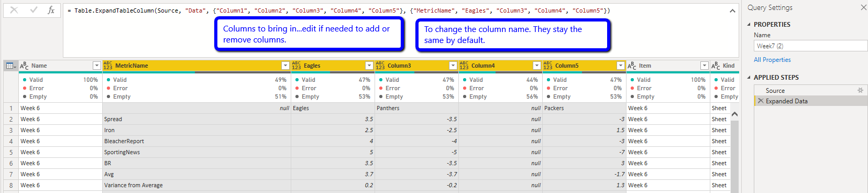Select the Source applied step

810,90
